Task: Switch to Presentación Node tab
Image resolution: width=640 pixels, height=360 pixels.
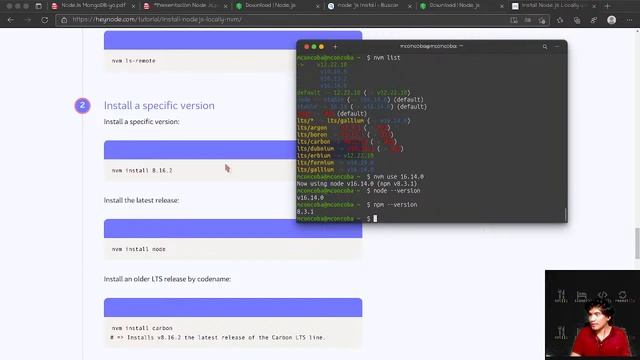Action: pyautogui.click(x=185, y=6)
